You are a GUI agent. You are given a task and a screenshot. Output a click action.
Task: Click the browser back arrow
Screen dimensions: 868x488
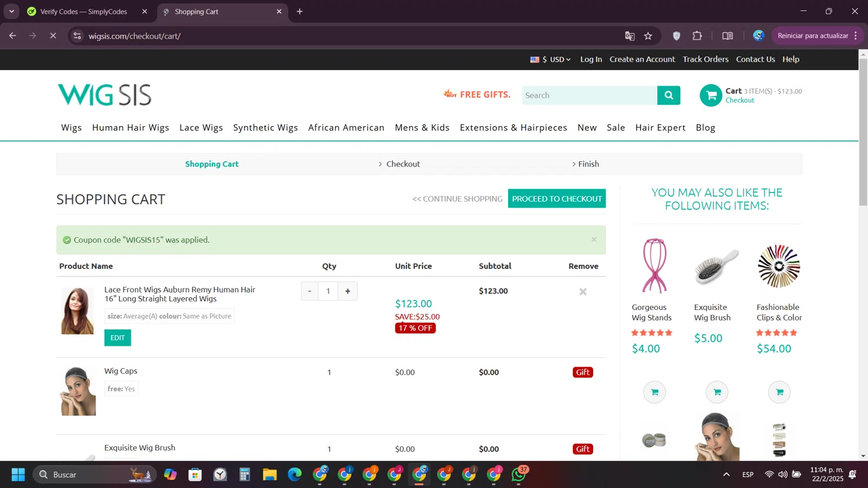pyautogui.click(x=13, y=36)
